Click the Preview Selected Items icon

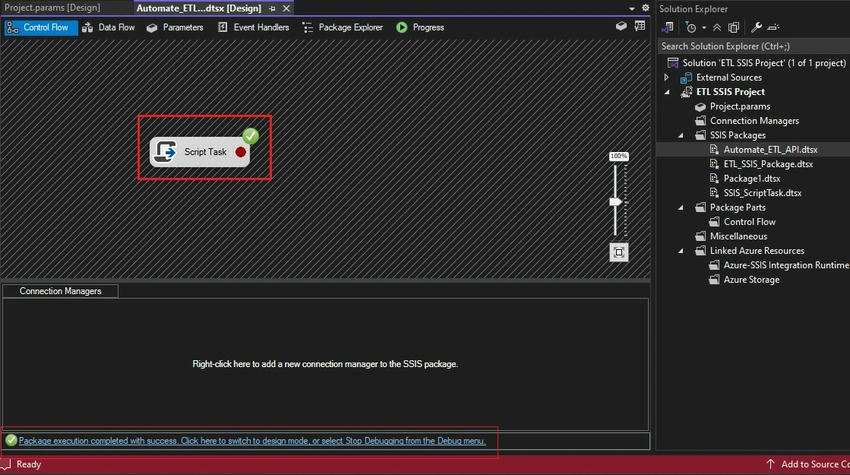tap(773, 27)
